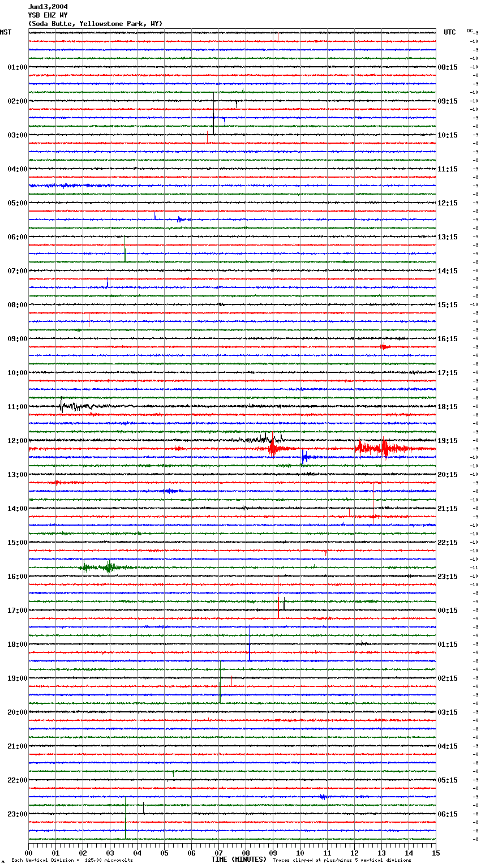The width and height of the screenshot is (481, 868).
Task: Select the "22:00" MST hour label
Action: pyautogui.click(x=18, y=780)
